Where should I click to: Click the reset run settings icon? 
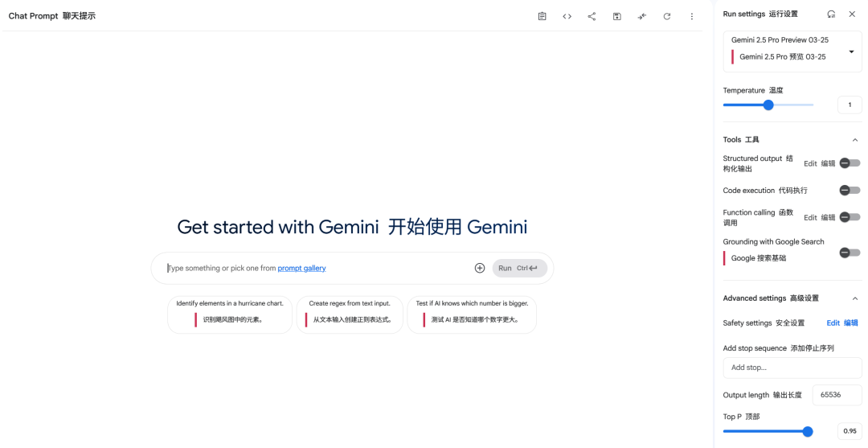click(x=831, y=14)
